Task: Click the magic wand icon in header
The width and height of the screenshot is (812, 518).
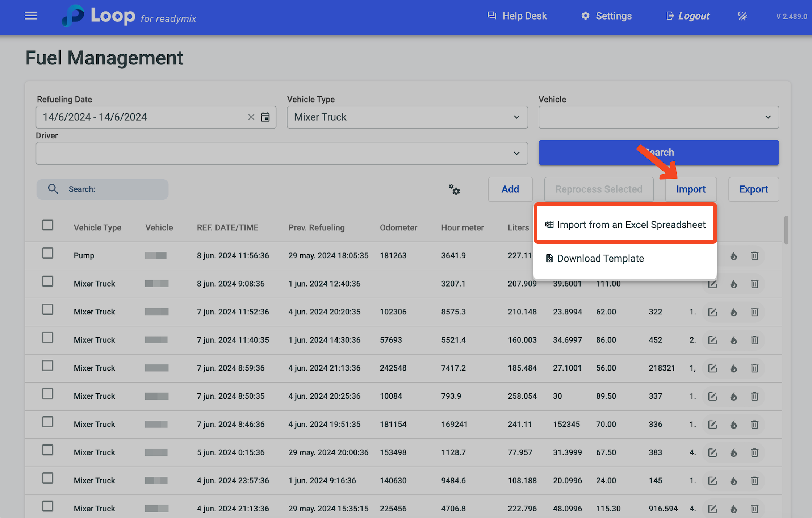Action: pyautogui.click(x=742, y=16)
